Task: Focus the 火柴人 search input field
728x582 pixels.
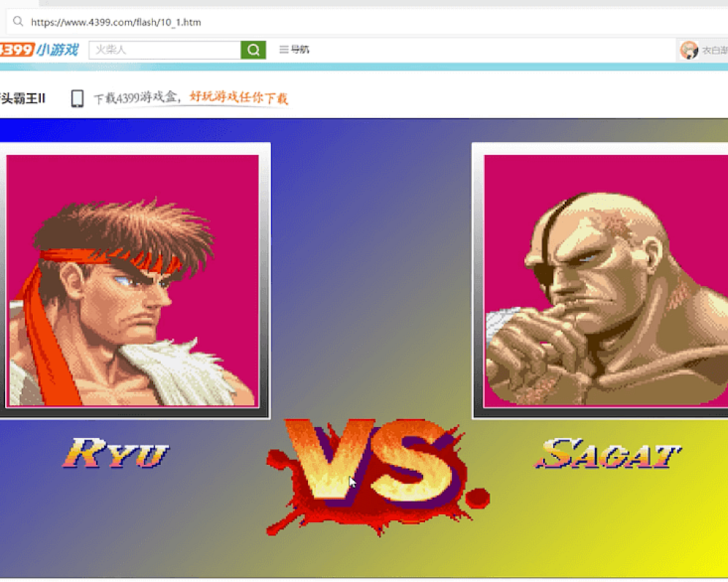Action: tap(165, 49)
